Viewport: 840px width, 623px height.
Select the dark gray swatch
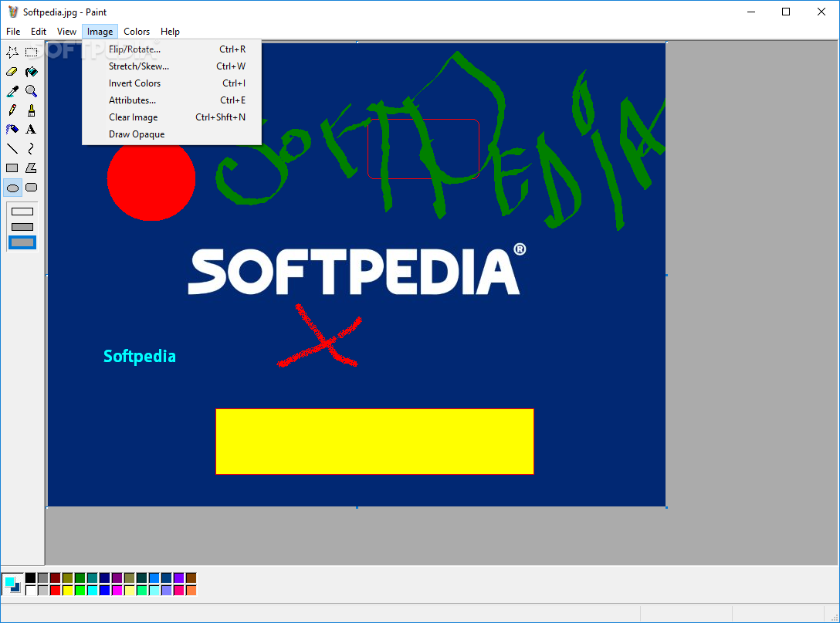tap(43, 578)
